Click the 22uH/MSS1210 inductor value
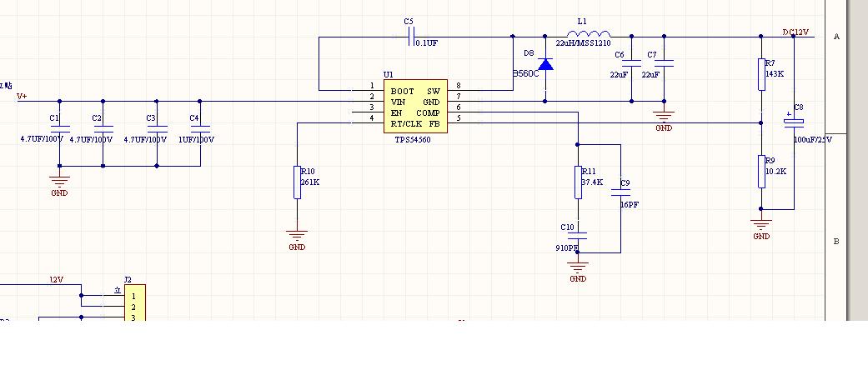868x375 pixels. point(583,43)
